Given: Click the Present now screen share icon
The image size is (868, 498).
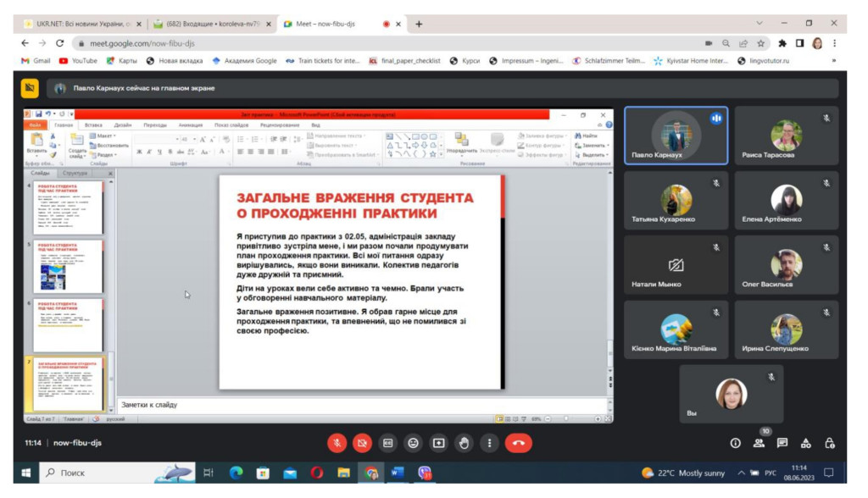Looking at the screenshot, I should 438,442.
